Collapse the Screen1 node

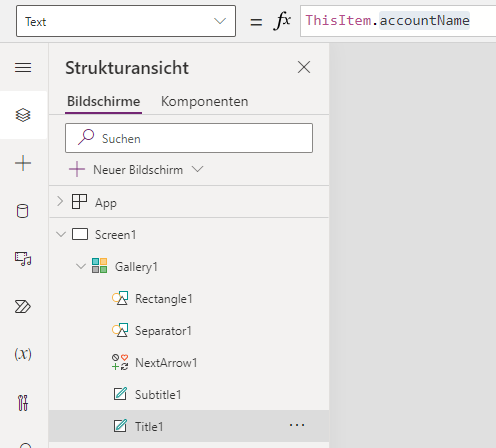(61, 234)
